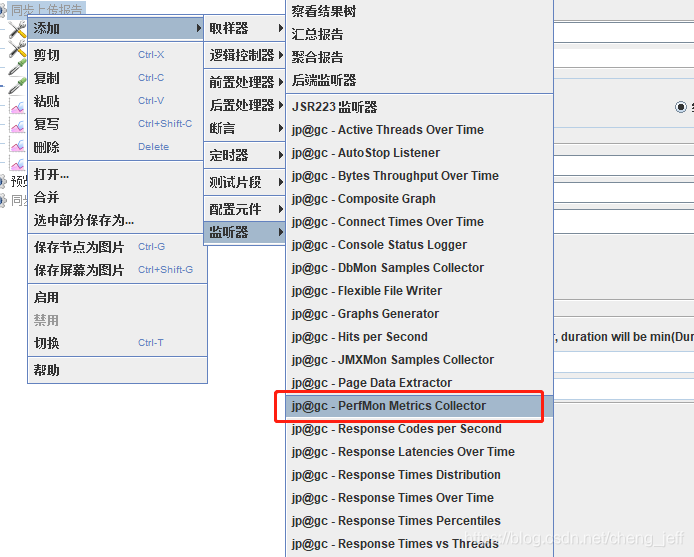Select 保存屏幕为图片 menu entry
Viewport: 694px width, 557px height.
[118, 270]
